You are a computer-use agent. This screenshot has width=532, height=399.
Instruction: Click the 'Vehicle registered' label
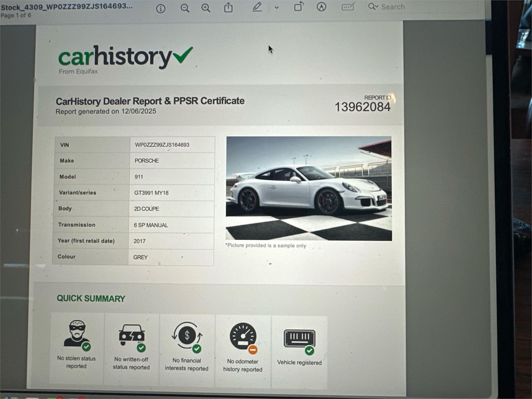click(299, 363)
